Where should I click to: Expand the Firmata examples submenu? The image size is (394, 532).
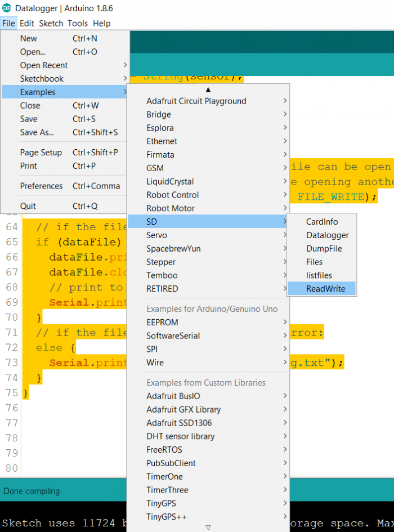[x=208, y=155]
